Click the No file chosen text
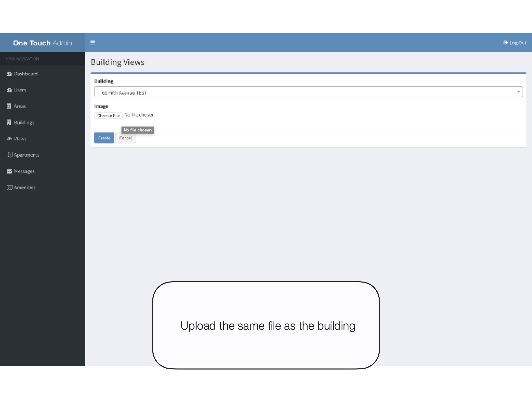The image size is (532, 399). pyautogui.click(x=139, y=115)
